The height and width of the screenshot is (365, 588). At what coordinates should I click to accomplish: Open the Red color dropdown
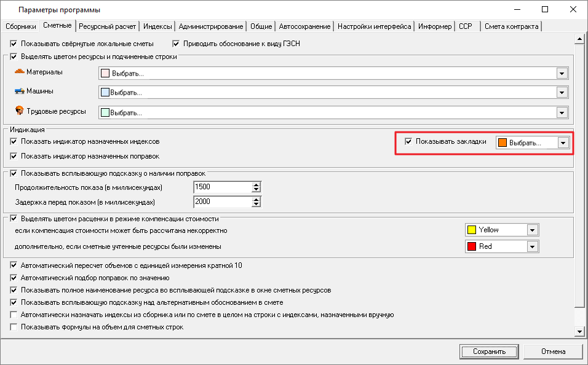(533, 246)
